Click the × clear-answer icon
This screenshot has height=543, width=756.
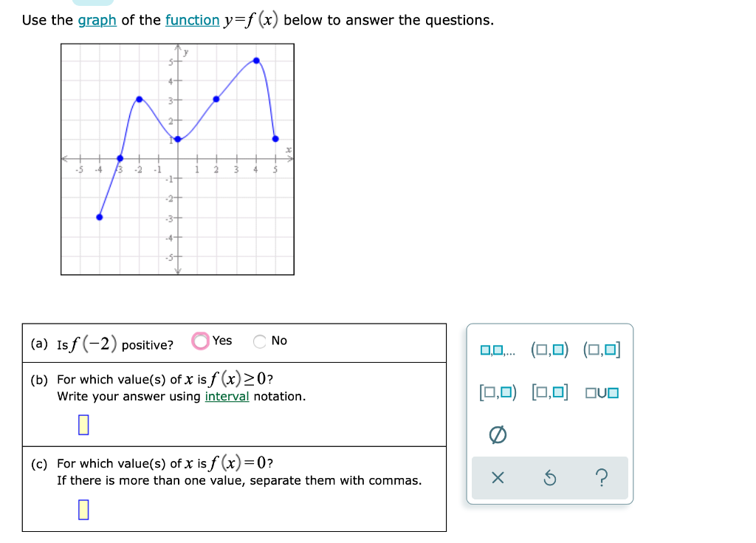tap(498, 478)
